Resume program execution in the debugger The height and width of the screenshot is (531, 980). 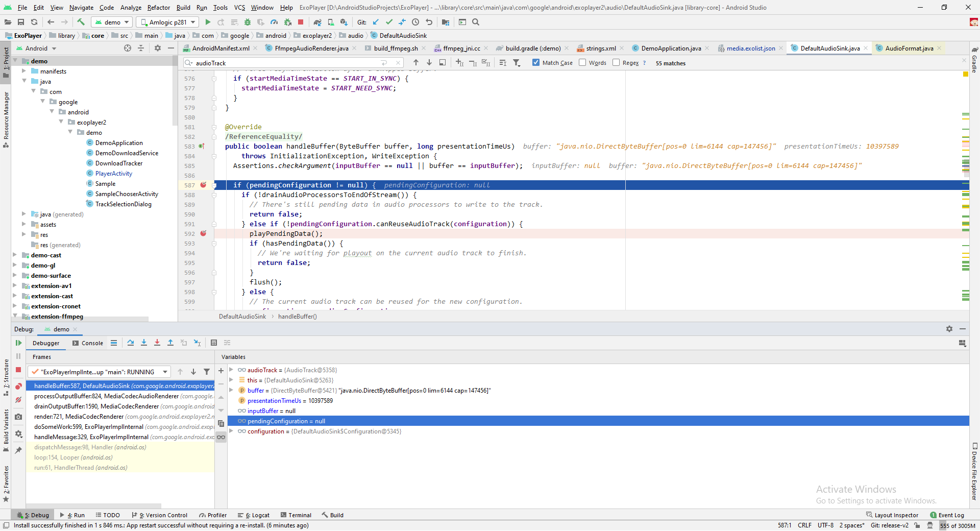[18, 343]
